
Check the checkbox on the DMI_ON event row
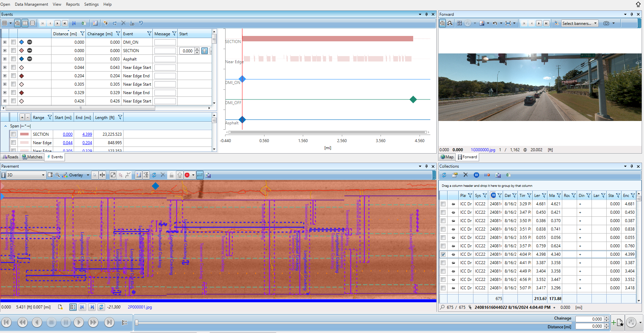click(x=13, y=42)
